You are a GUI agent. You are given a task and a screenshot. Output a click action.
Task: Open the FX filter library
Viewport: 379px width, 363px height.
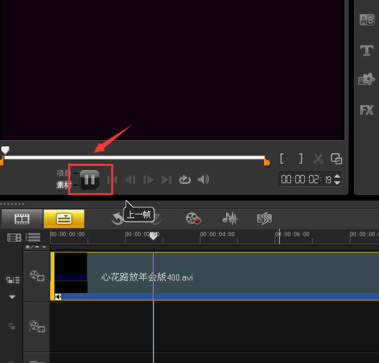[x=367, y=110]
